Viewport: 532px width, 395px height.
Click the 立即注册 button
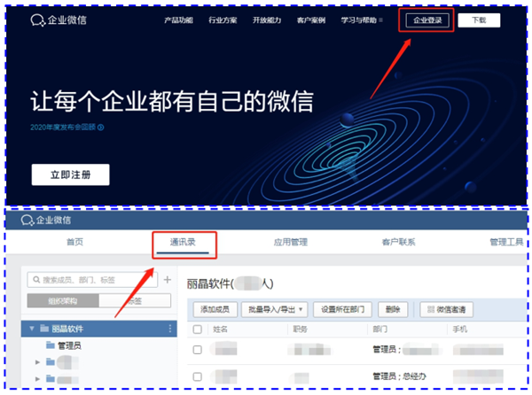pyautogui.click(x=71, y=174)
